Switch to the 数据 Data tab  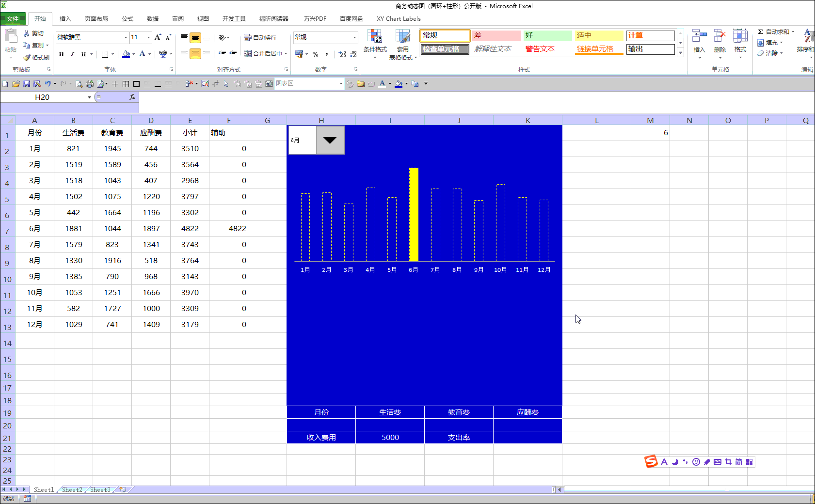pyautogui.click(x=153, y=19)
